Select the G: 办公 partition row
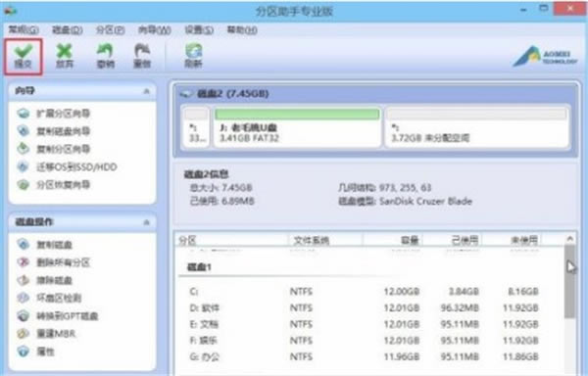The width and height of the screenshot is (588, 376). coord(369,356)
